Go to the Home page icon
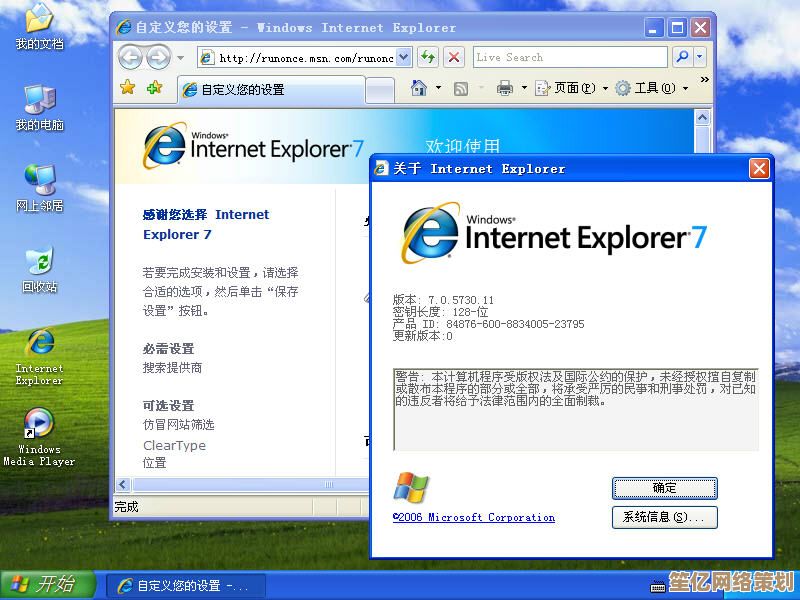Viewport: 800px width, 600px height. [x=420, y=88]
